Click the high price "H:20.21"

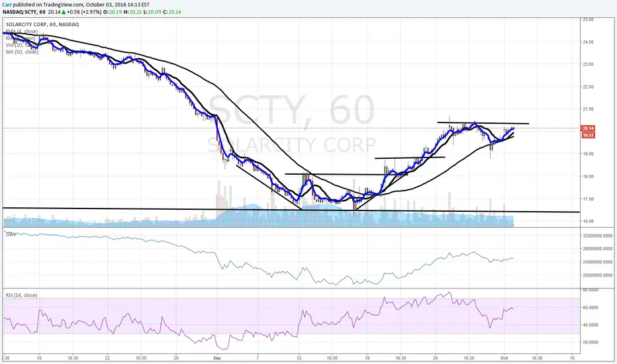[x=132, y=12]
